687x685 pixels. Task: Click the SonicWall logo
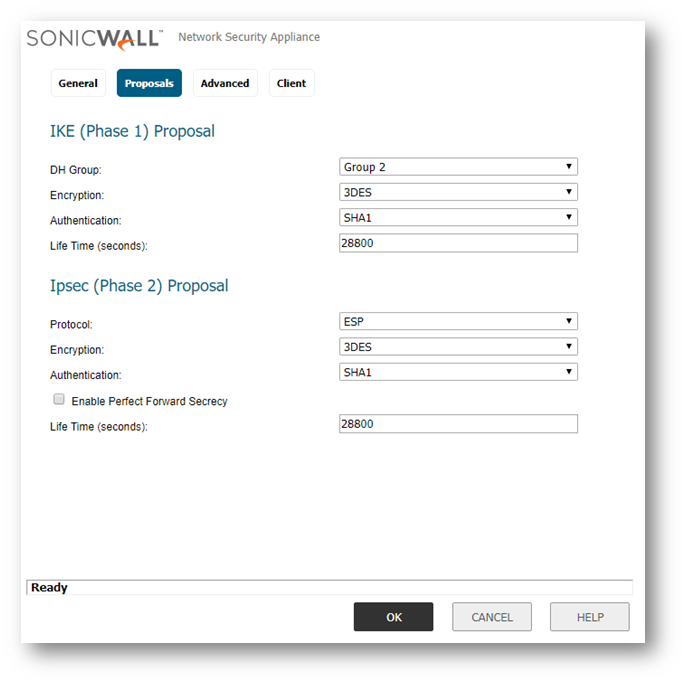coord(94,39)
